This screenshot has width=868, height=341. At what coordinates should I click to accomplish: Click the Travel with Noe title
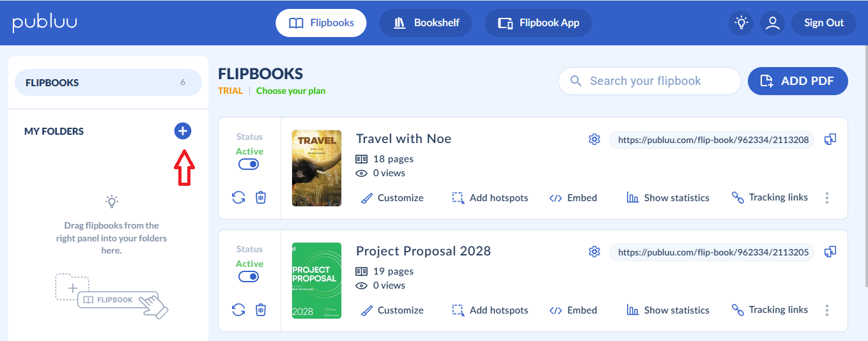pyautogui.click(x=403, y=139)
